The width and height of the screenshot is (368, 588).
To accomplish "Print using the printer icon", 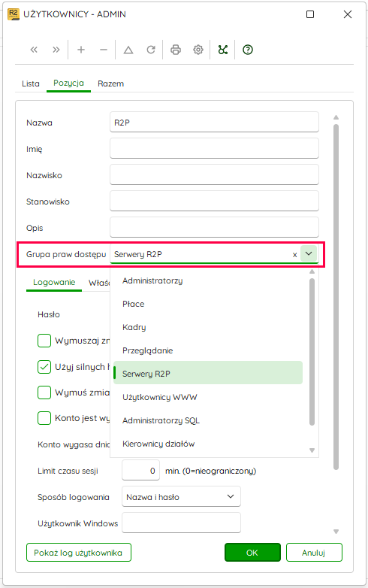I will point(176,50).
